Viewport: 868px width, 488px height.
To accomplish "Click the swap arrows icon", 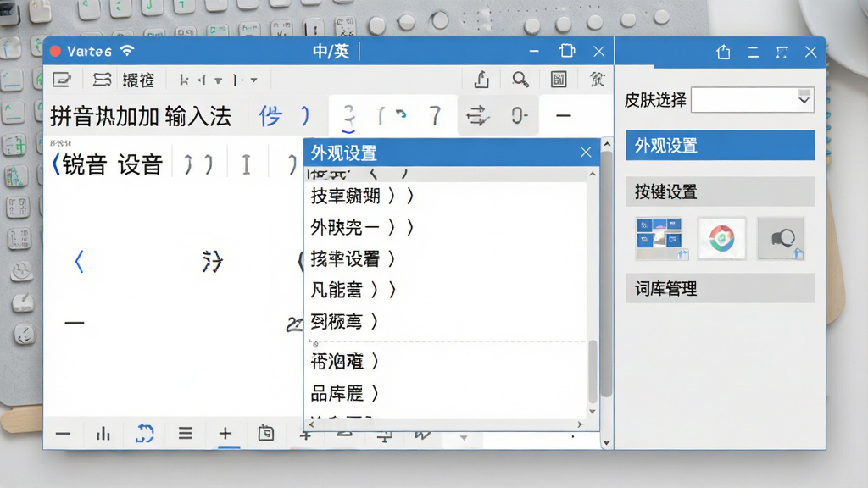I will (x=477, y=115).
